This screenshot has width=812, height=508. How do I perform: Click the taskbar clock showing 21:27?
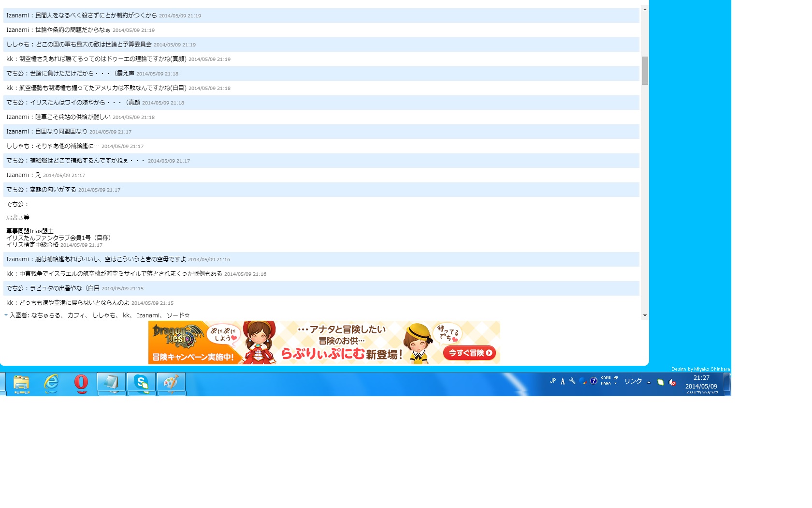point(701,382)
